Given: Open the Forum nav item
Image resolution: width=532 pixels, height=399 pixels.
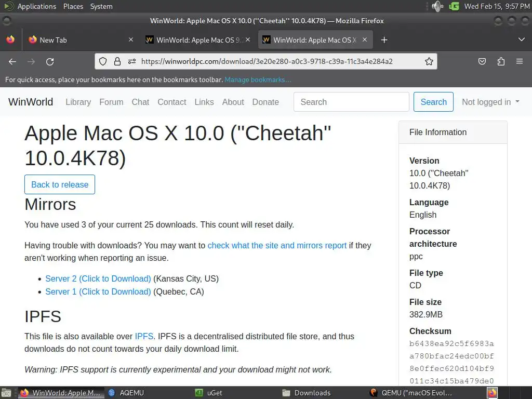Looking at the screenshot, I should click(x=111, y=102).
